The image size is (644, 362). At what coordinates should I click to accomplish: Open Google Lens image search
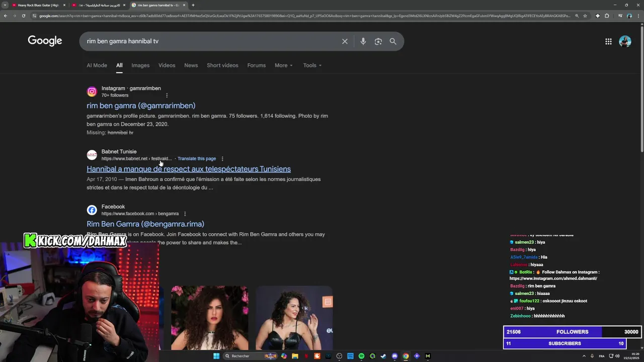(x=378, y=41)
